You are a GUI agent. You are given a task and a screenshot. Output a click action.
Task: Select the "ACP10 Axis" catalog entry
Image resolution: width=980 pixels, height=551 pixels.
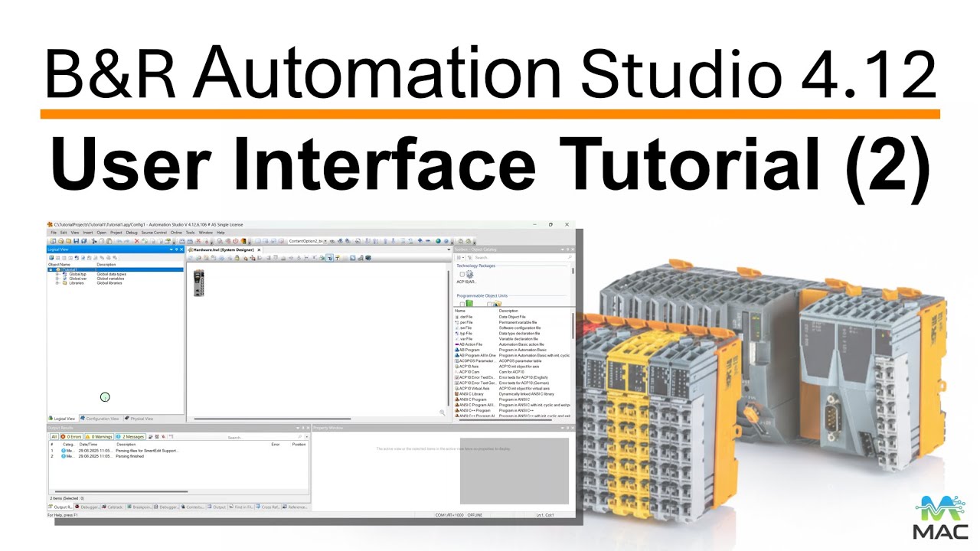(469, 366)
